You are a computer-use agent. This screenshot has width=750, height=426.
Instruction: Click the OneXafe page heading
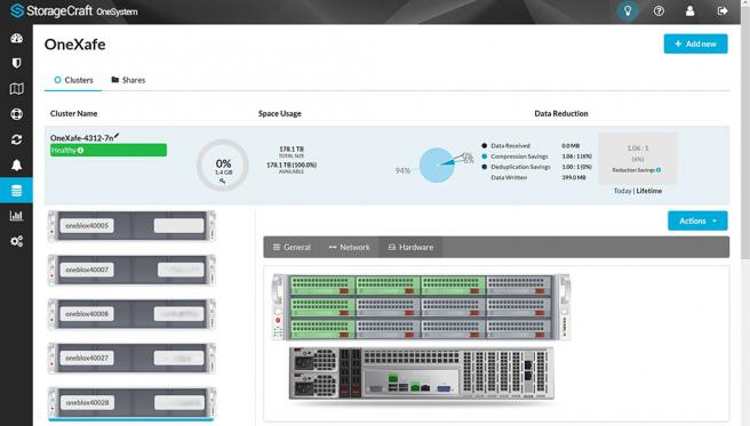pos(75,44)
